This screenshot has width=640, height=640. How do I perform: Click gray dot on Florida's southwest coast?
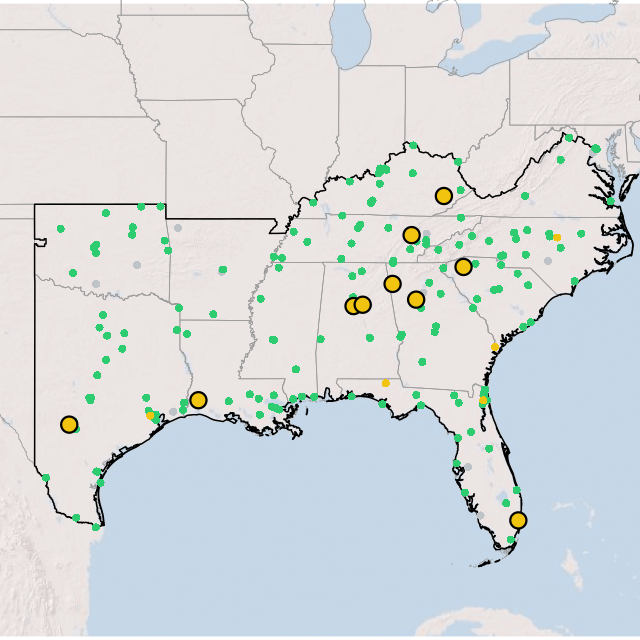pyautogui.click(x=481, y=515)
